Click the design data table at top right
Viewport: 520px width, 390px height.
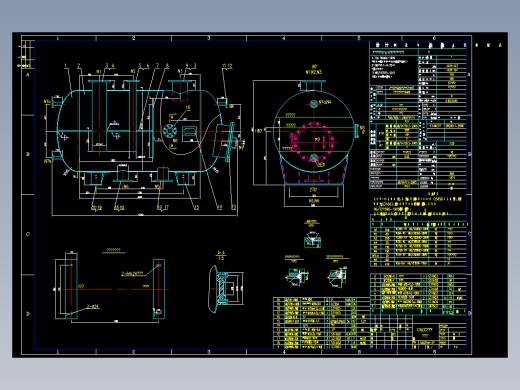(x=418, y=115)
